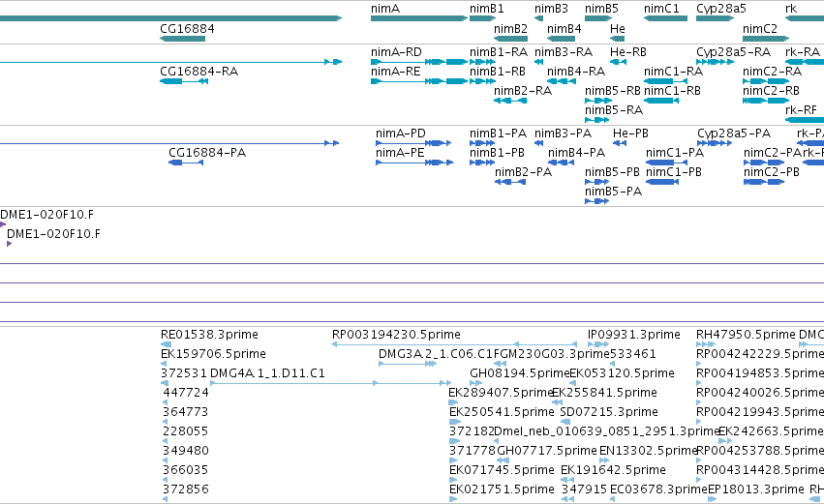Screen dimensions: 824x504
Task: Click transcript nimC1-RA
Action: point(665,81)
